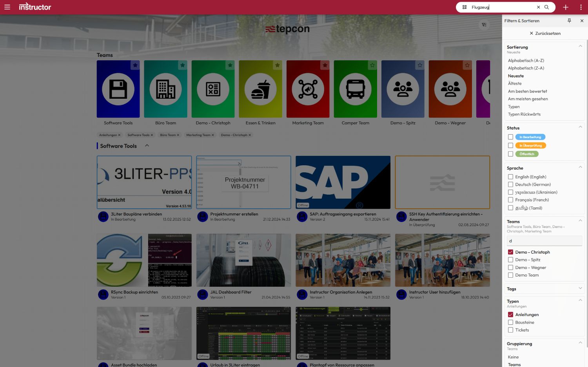Enable the In Bearbeitung status checkbox

[510, 137]
